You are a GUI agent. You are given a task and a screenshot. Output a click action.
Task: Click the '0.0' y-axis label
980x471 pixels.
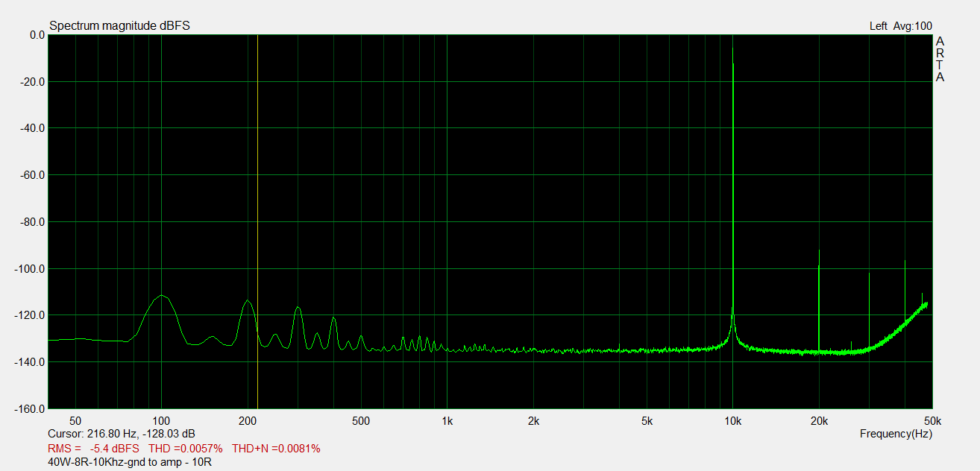tap(37, 34)
